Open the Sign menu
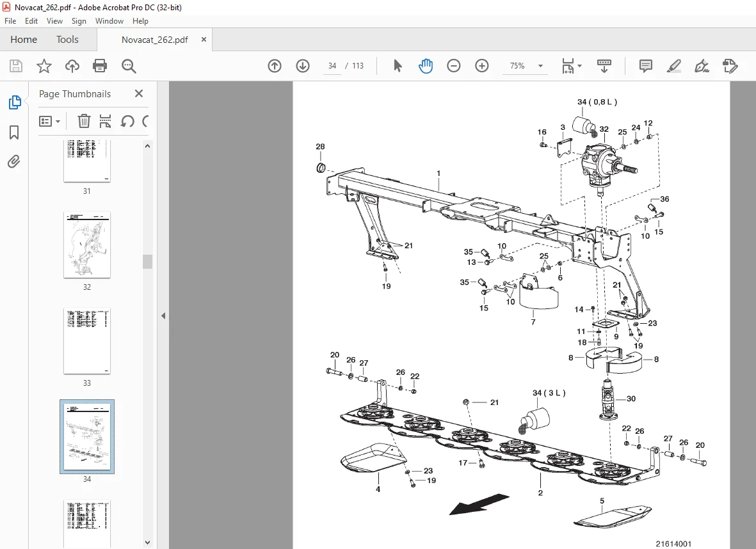The height and width of the screenshot is (549, 756). [x=79, y=21]
